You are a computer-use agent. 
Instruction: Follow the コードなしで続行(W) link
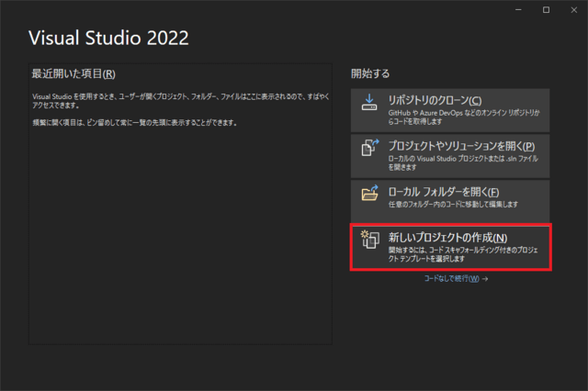pyautogui.click(x=450, y=279)
